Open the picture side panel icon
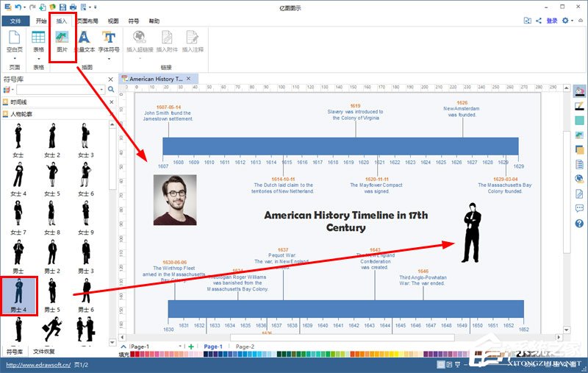Viewport: 588px width, 373px height. click(579, 135)
